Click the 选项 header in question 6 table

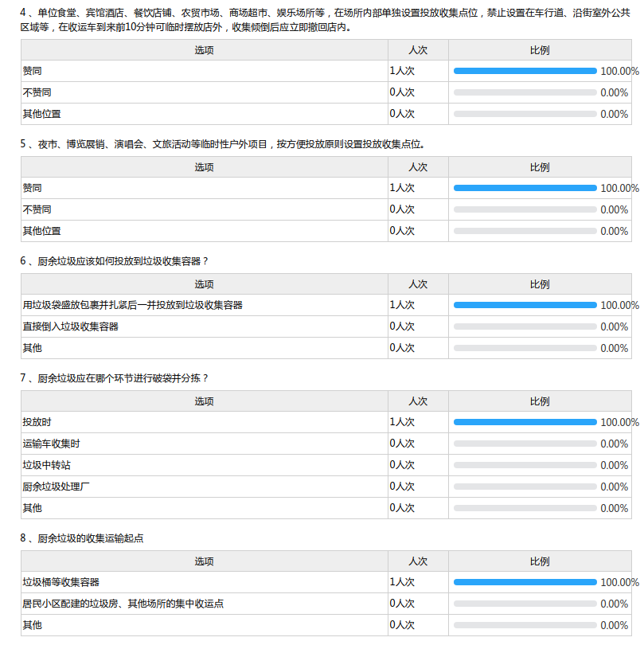coord(204,284)
